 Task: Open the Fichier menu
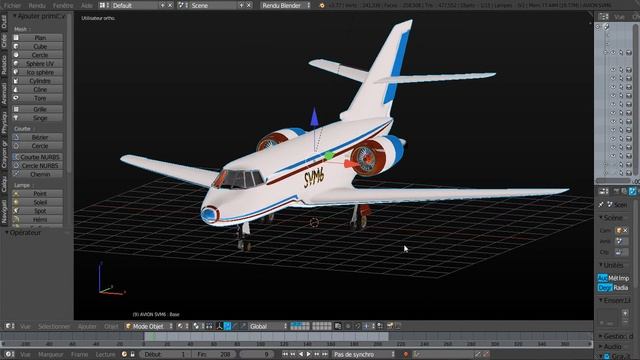[x=12, y=5]
